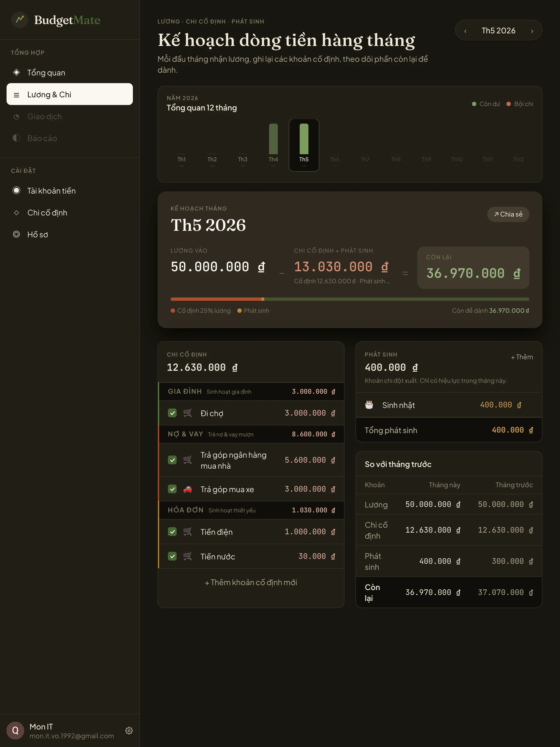Uncheck the Đi chợ checkbox
Image resolution: width=560 pixels, height=747 pixels.
click(172, 413)
